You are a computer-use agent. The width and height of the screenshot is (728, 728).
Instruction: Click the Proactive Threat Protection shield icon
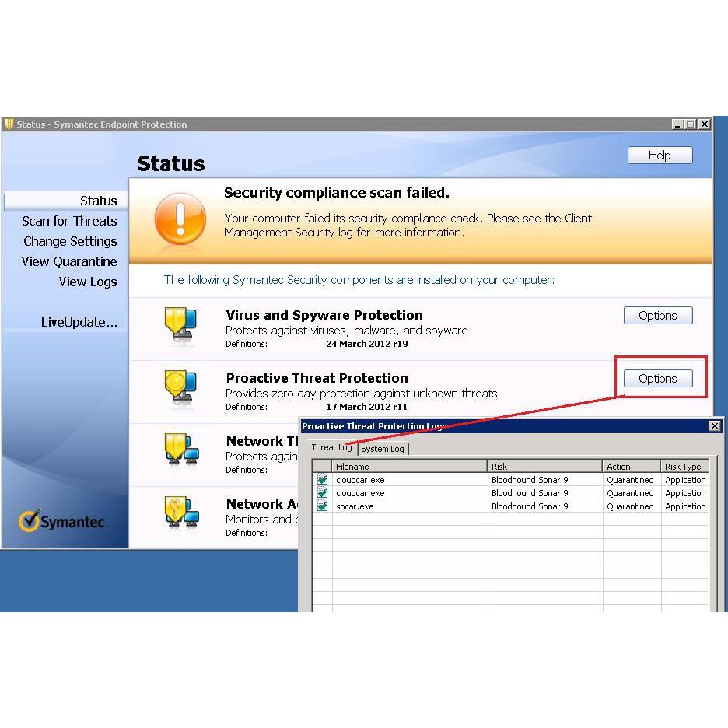[x=180, y=389]
